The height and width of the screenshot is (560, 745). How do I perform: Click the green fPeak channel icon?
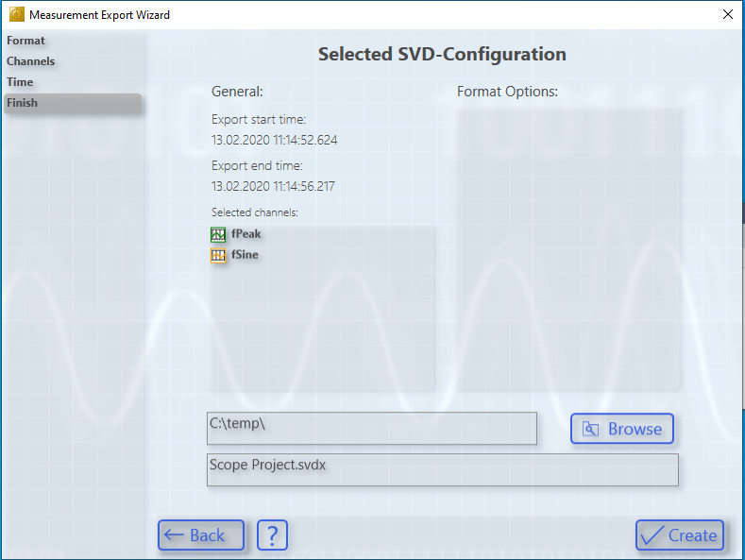pos(218,234)
